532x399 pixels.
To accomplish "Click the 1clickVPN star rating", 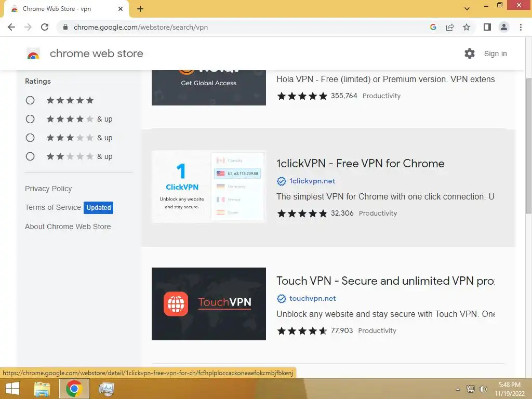I will pyautogui.click(x=302, y=214).
